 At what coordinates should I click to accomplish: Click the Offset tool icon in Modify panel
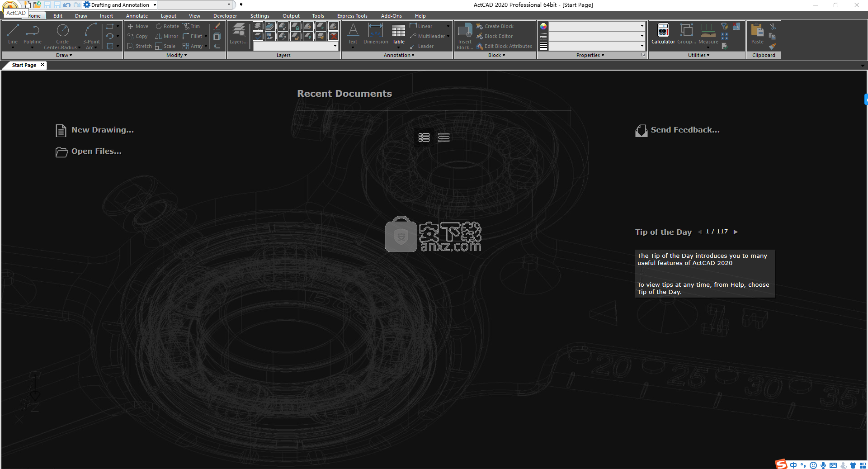tap(217, 46)
